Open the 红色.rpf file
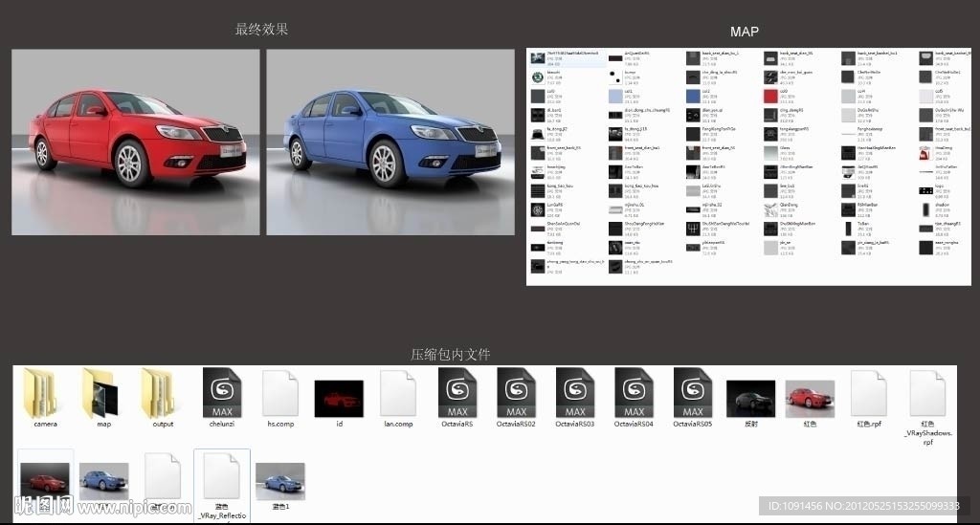This screenshot has height=525, width=980. click(x=869, y=394)
